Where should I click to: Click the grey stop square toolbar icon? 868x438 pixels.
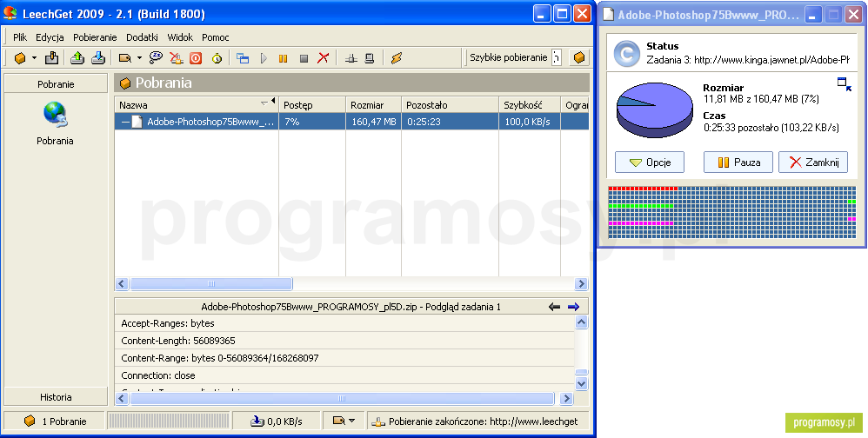(x=304, y=58)
